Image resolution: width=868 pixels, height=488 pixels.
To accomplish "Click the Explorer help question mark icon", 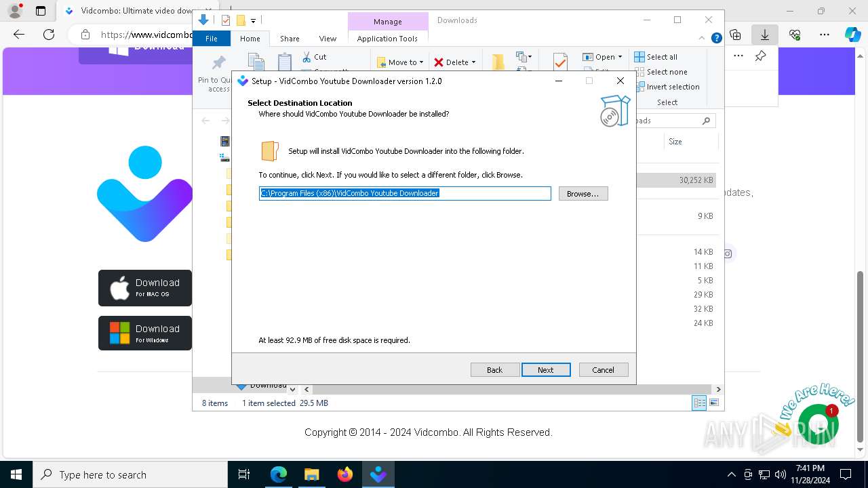I will click(x=716, y=39).
